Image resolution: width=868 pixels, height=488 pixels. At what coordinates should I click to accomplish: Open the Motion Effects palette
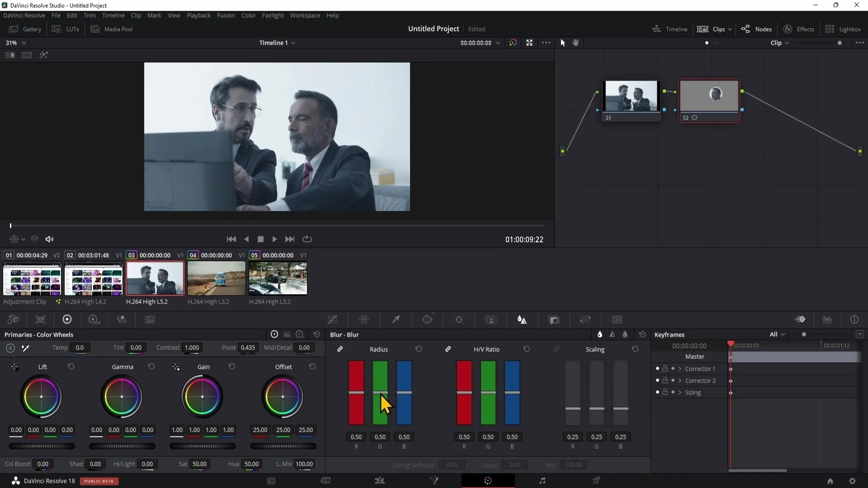pos(149,319)
